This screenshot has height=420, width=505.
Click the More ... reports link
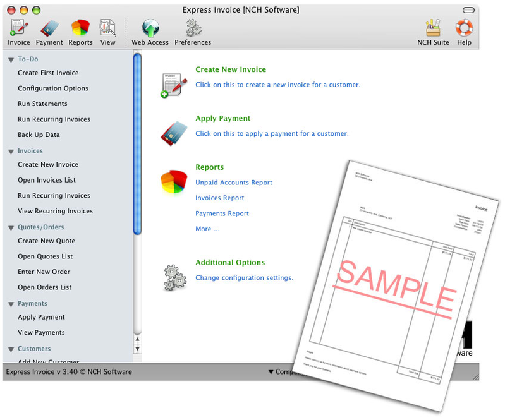[207, 229]
